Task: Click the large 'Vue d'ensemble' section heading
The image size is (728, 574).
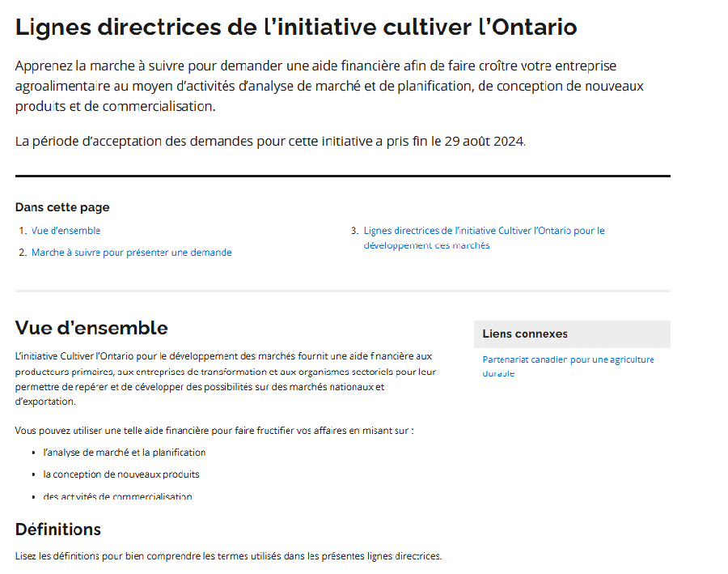Action: 91,328
